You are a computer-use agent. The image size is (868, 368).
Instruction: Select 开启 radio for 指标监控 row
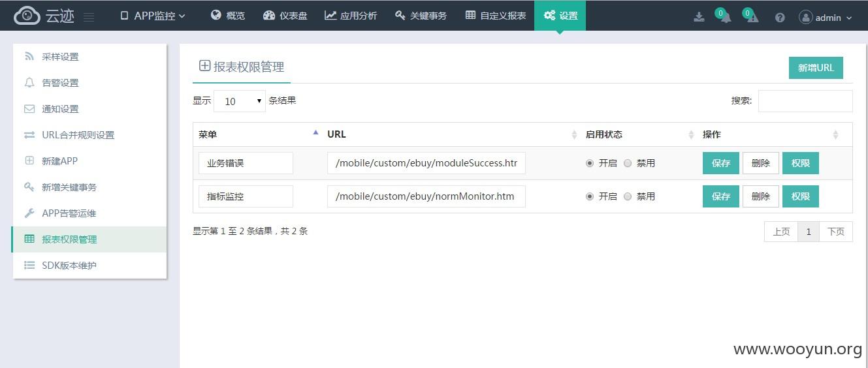590,196
